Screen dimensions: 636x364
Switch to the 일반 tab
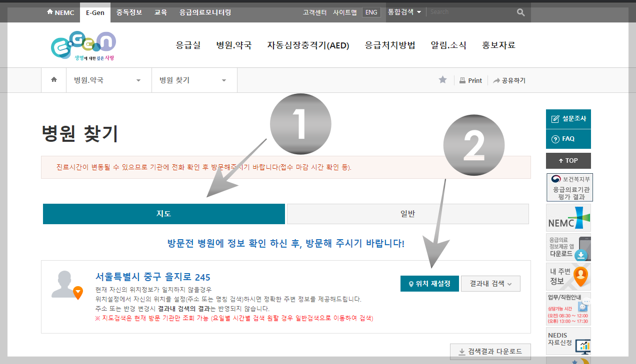407,214
